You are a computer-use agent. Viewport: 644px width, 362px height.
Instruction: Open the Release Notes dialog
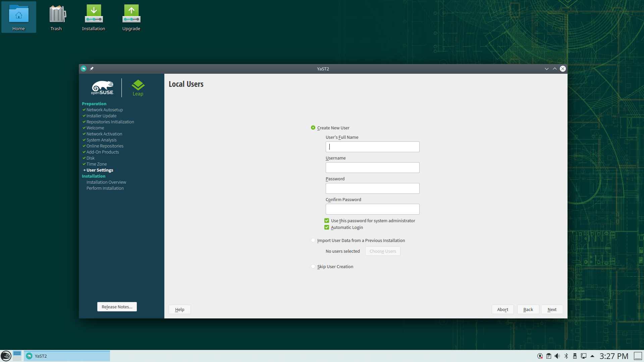pyautogui.click(x=117, y=307)
